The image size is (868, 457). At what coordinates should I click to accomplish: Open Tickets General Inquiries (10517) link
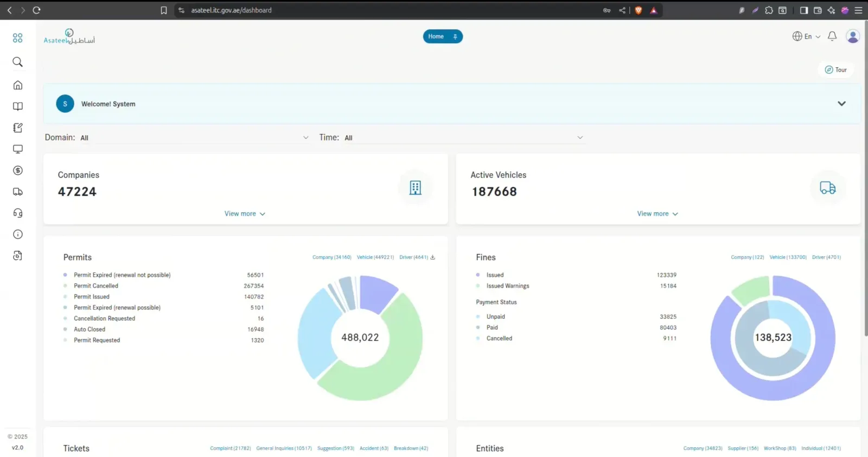pos(284,448)
